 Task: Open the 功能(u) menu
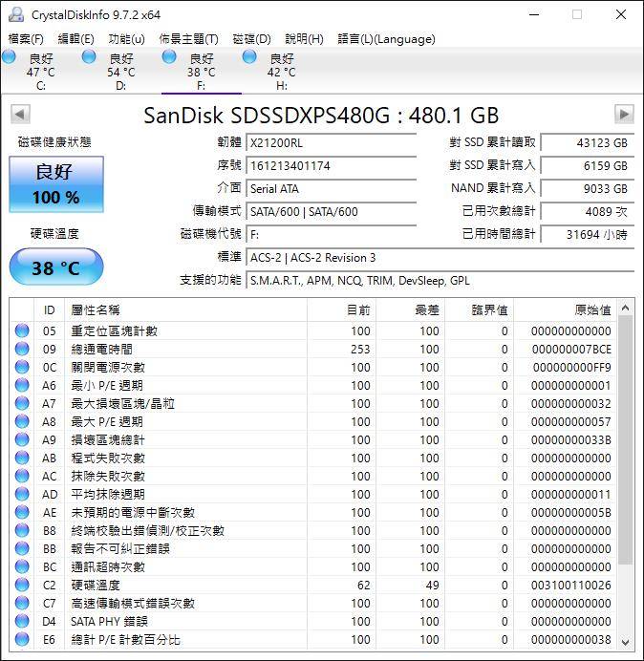126,39
